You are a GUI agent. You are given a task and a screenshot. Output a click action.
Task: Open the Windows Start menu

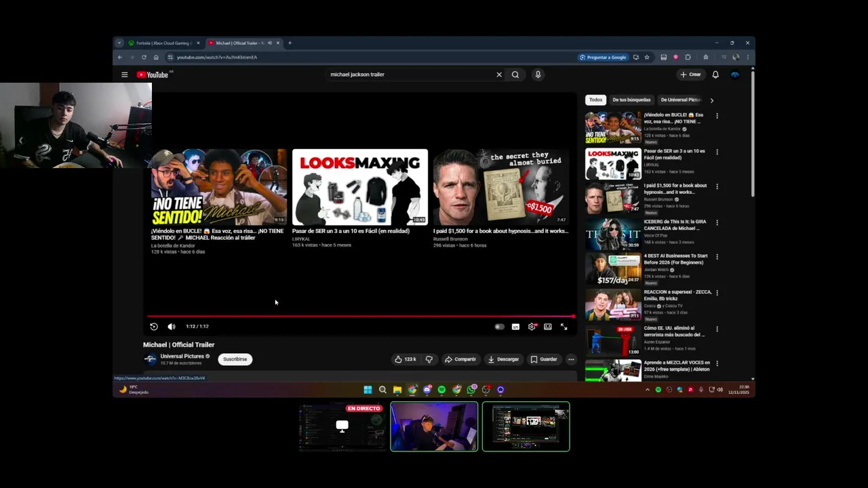pyautogui.click(x=368, y=390)
